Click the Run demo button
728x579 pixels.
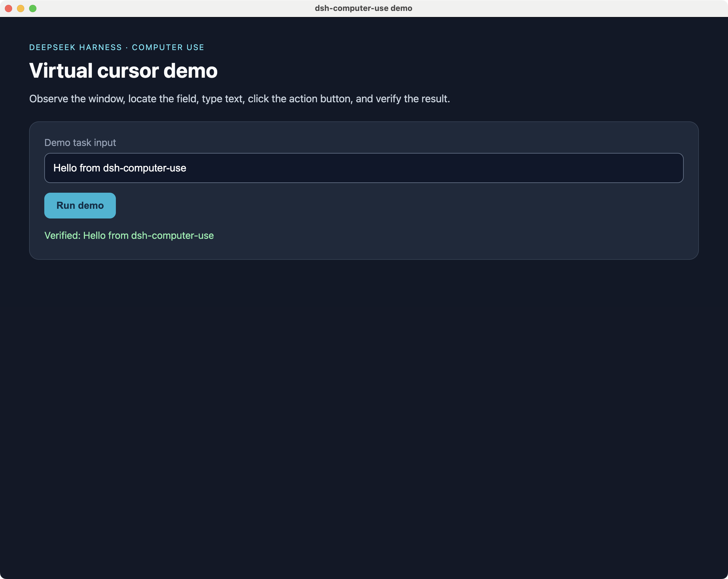(80, 205)
